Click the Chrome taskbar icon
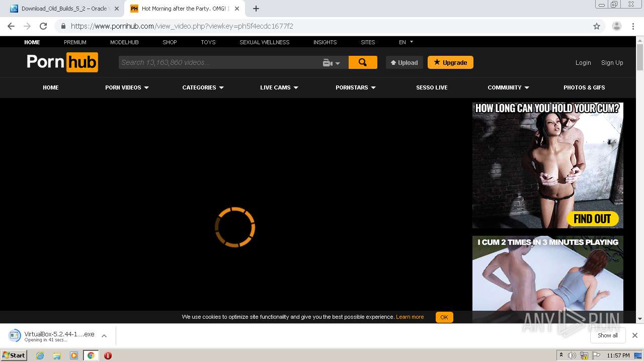 [91, 355]
